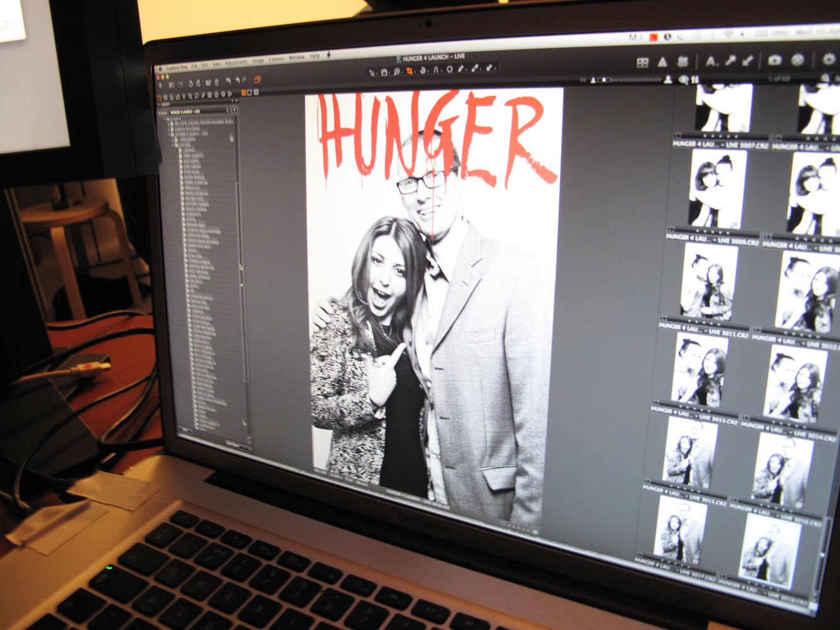Switch to orange multi-view viewer mode icon

[x=243, y=93]
